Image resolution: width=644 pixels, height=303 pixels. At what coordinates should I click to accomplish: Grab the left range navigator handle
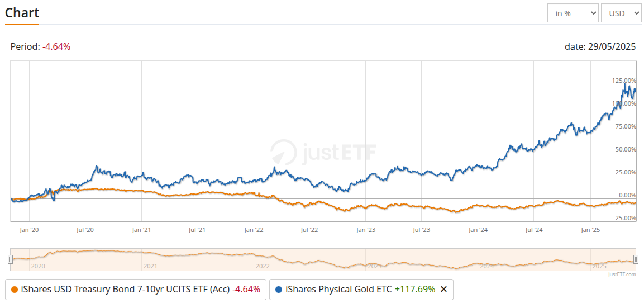click(x=10, y=259)
